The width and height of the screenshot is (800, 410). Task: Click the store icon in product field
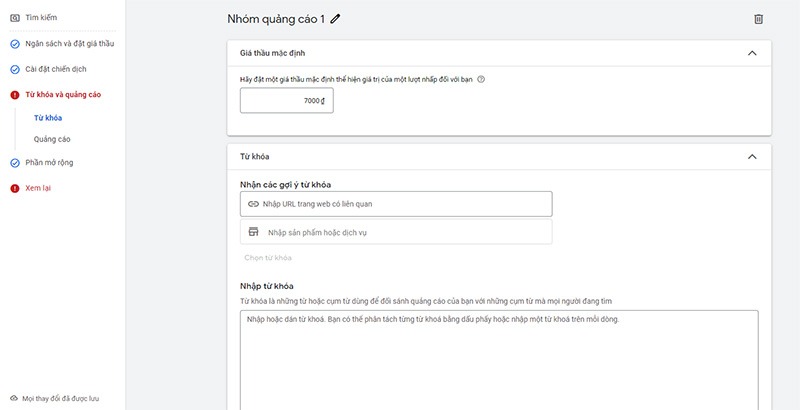253,232
